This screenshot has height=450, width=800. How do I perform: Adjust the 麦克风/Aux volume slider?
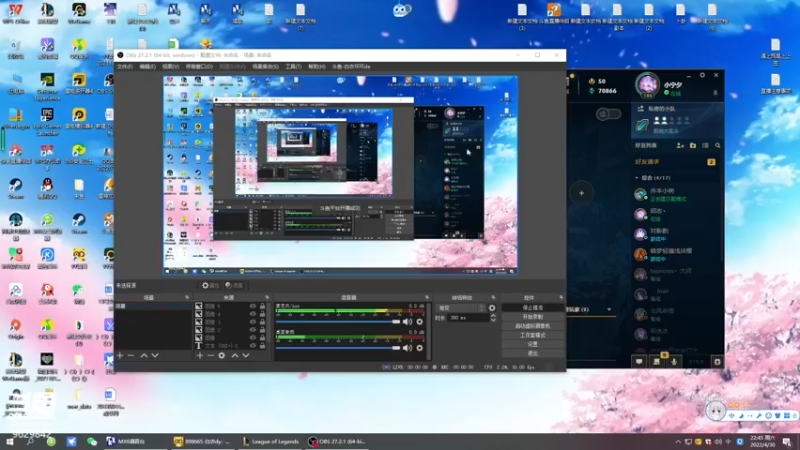338,322
